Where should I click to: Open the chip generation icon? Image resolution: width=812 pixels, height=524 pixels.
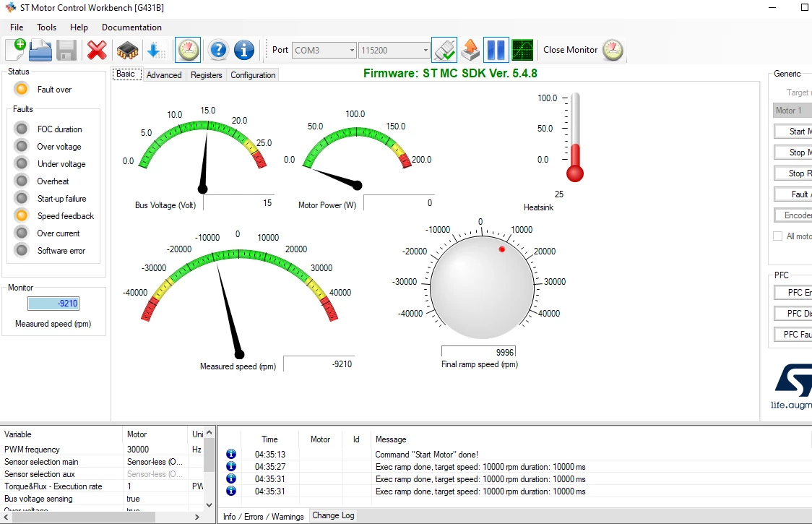click(x=127, y=51)
